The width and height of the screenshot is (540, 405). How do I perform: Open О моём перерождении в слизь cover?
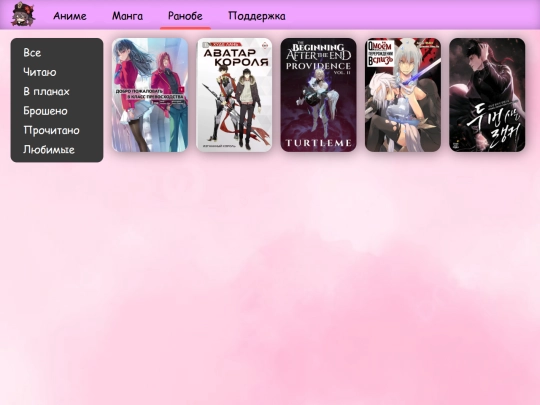pos(403,95)
